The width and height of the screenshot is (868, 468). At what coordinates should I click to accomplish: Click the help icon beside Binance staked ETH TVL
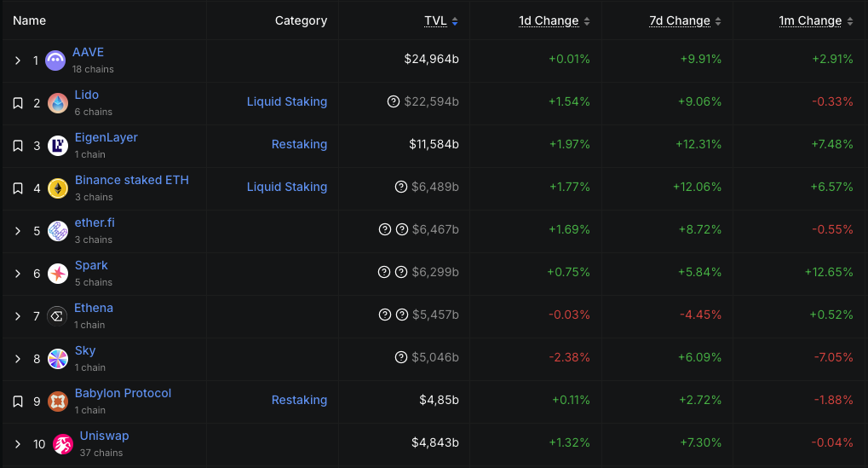401,187
